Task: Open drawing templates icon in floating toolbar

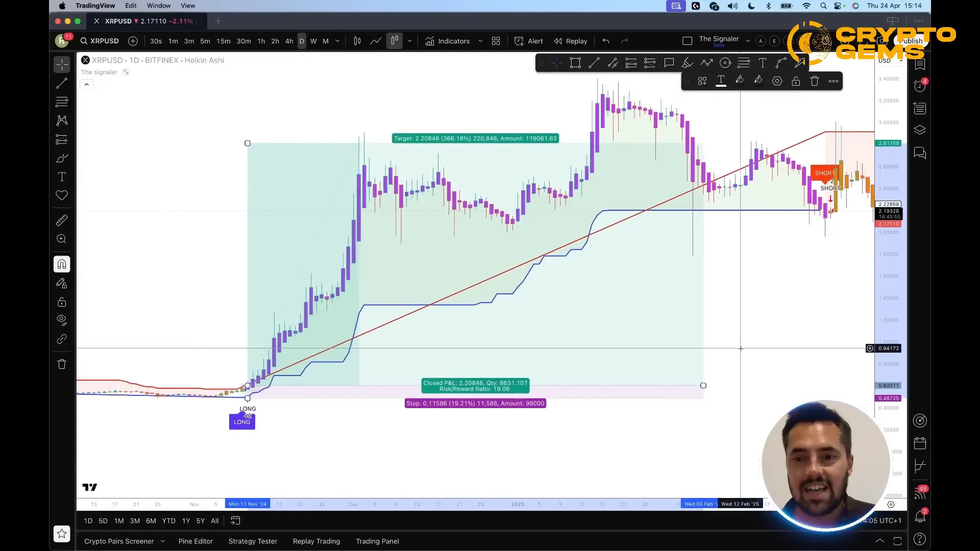Action: 702,81
